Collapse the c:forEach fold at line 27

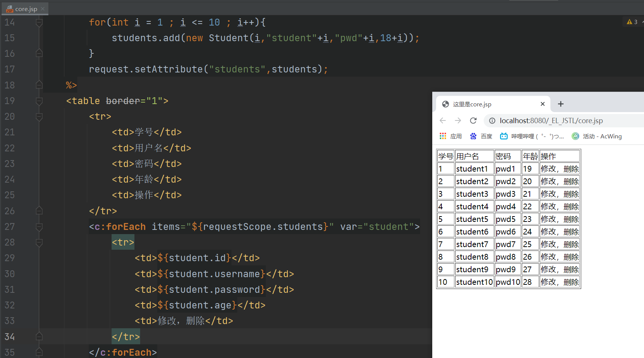[x=39, y=227]
